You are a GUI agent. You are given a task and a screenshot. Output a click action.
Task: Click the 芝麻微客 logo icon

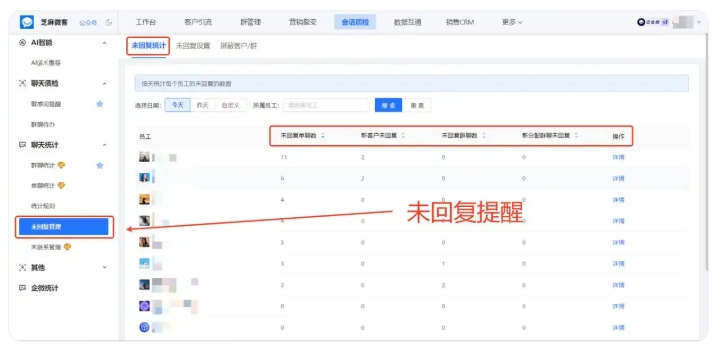pos(27,22)
